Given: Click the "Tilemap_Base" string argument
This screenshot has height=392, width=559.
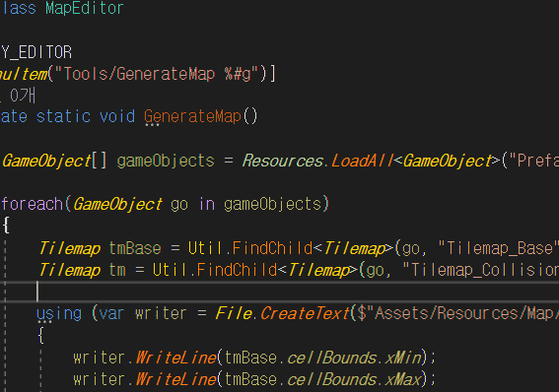Looking at the screenshot, I should click(x=498, y=248).
